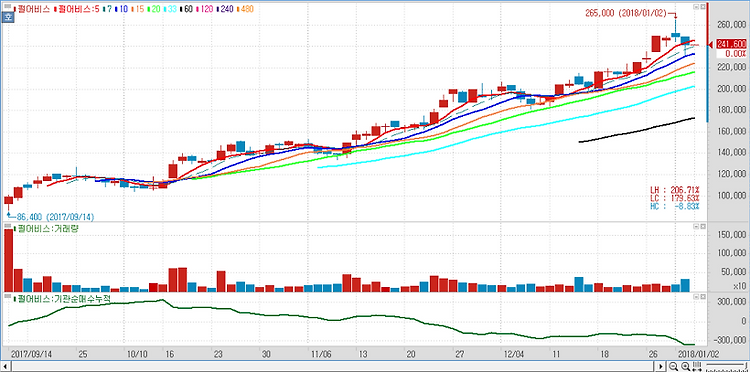Click the first 펄어비스 price legend label

click(32, 9)
